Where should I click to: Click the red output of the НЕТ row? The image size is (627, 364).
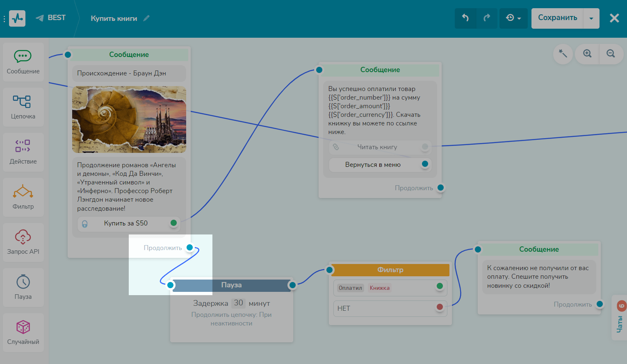point(440,307)
